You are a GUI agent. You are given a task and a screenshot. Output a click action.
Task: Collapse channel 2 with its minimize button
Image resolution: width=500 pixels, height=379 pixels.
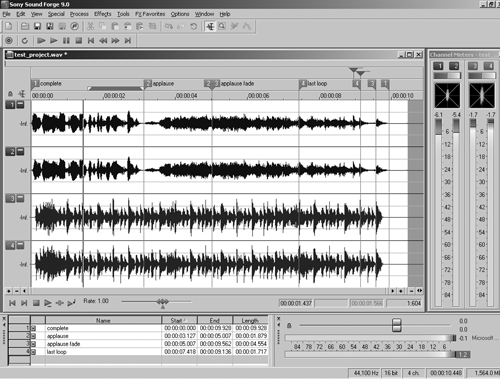click(20, 152)
